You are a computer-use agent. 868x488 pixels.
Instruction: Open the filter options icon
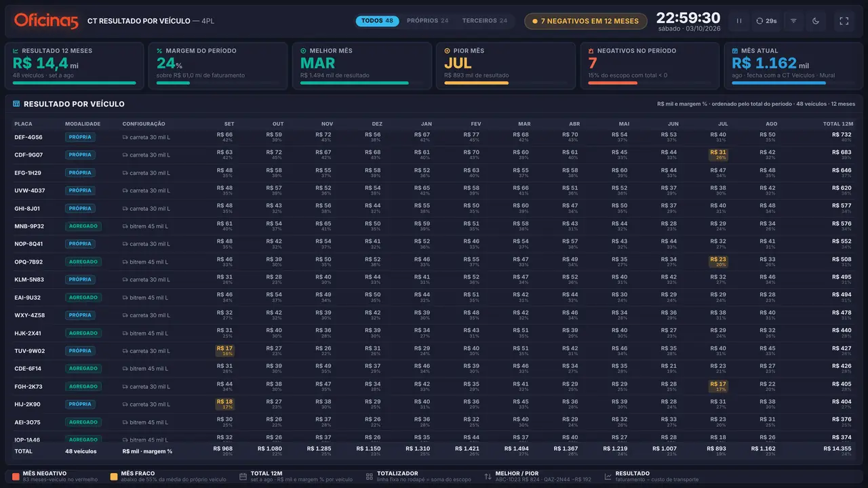[793, 21]
